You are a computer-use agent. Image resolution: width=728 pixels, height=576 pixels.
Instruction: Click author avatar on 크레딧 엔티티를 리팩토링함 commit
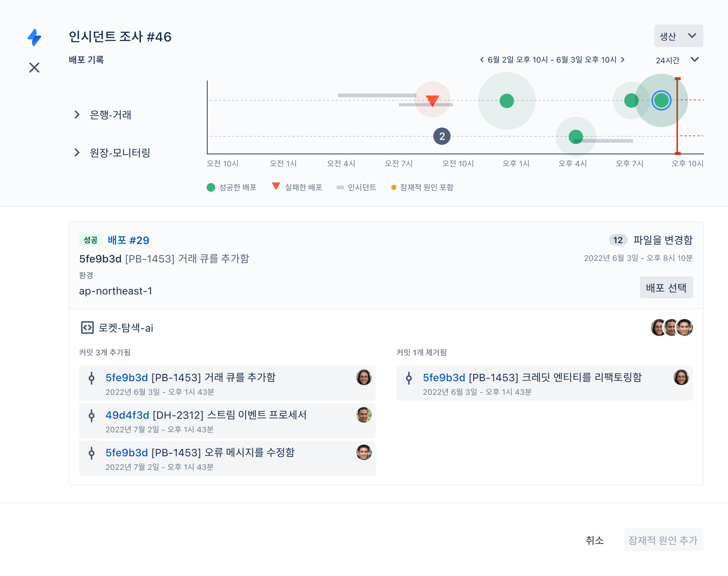click(681, 377)
